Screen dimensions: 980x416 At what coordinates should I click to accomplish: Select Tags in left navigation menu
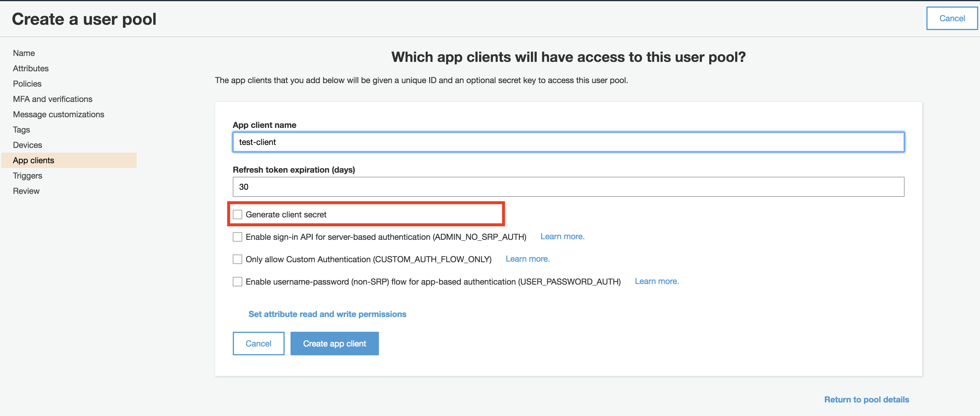point(21,129)
